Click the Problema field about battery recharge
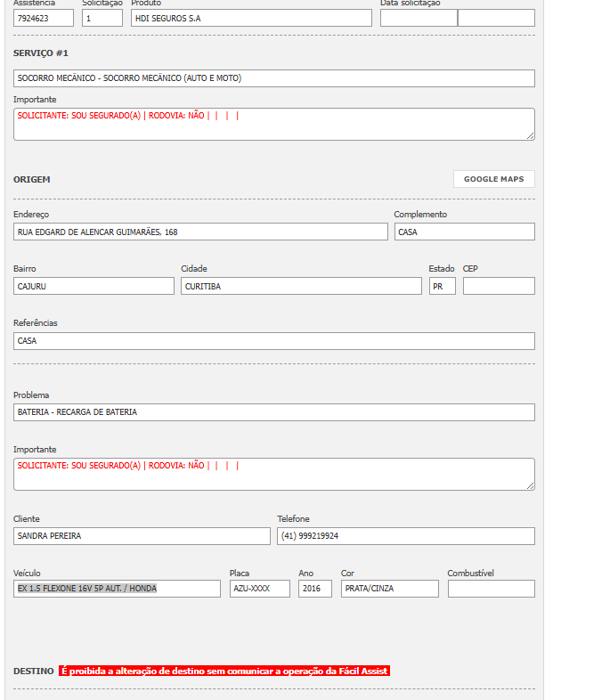 pyautogui.click(x=273, y=412)
